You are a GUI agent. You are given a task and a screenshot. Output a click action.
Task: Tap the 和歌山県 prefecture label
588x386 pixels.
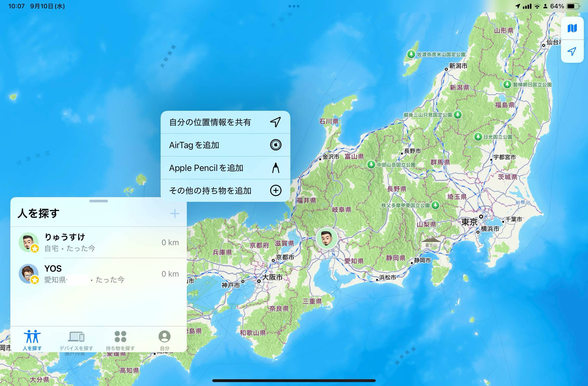[253, 333]
